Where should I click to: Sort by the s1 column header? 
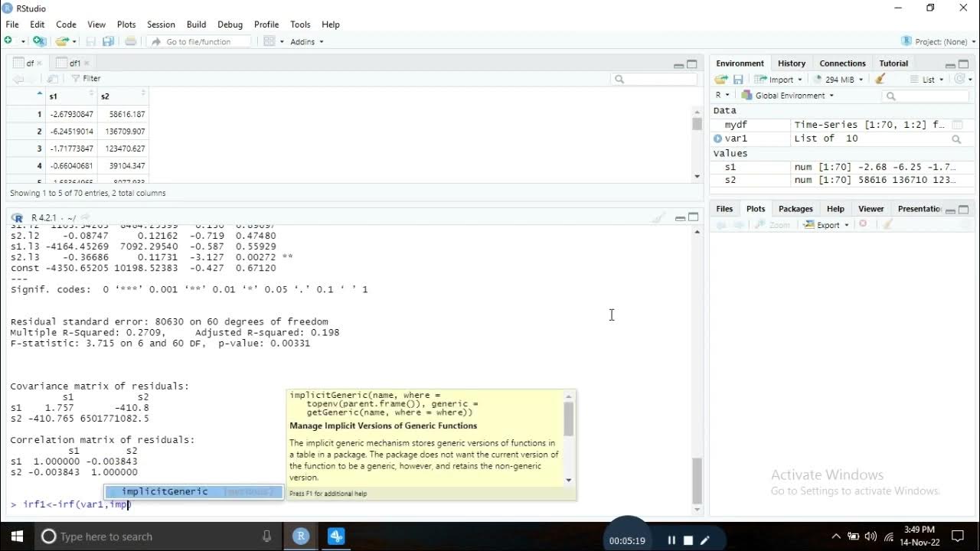[x=72, y=96]
